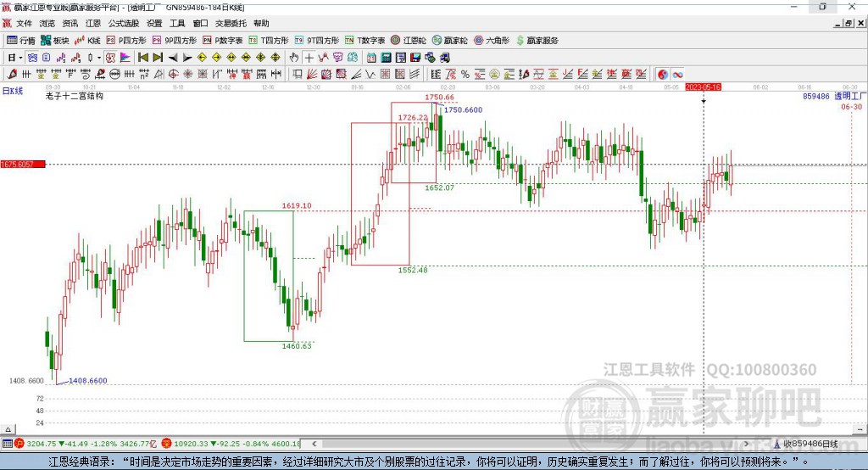
Task: Select the red pen drawing tool
Action: tap(12, 75)
